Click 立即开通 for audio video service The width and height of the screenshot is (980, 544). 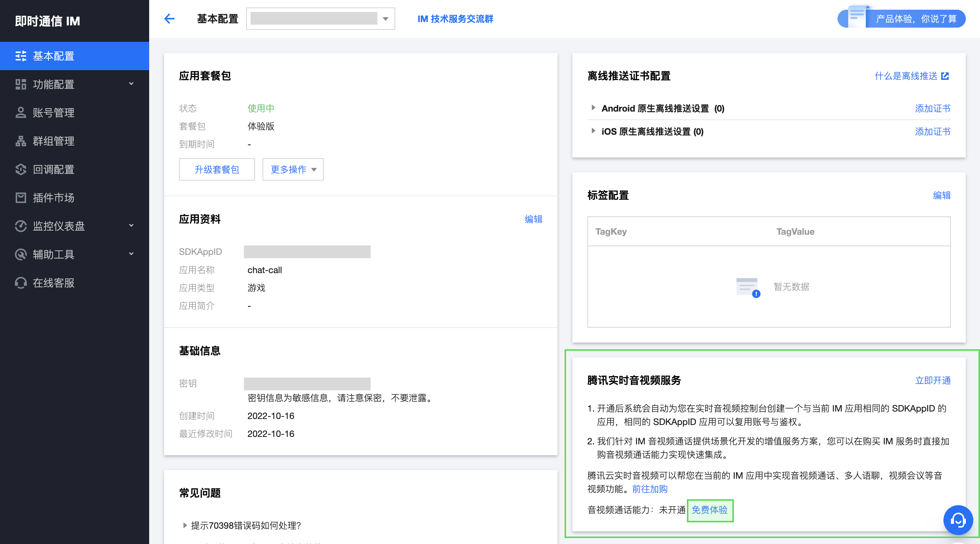(932, 381)
